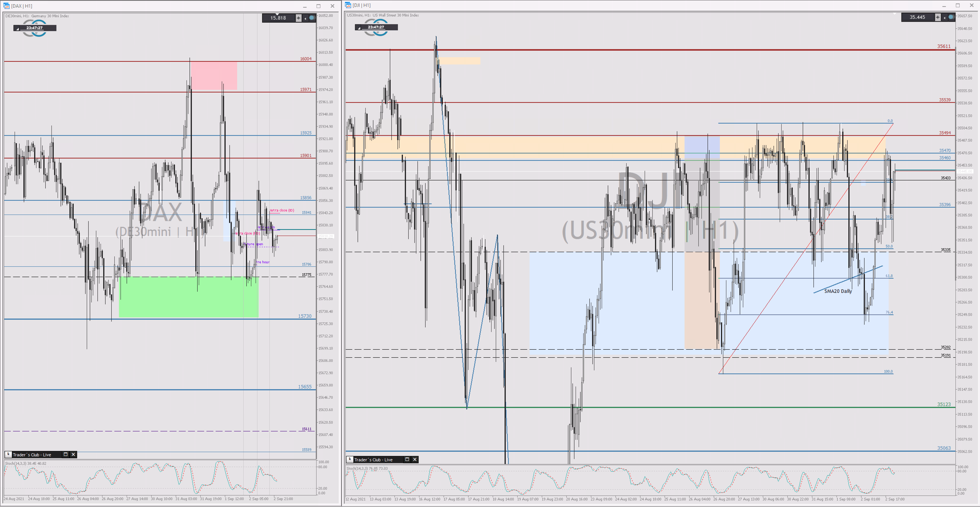980x507 pixels.
Task: Select the 16004 resistance line label in DAX
Action: pyautogui.click(x=306, y=59)
